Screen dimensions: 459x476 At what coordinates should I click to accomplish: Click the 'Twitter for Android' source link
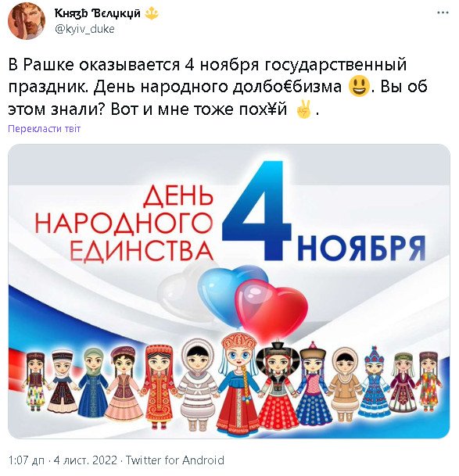click(x=175, y=460)
